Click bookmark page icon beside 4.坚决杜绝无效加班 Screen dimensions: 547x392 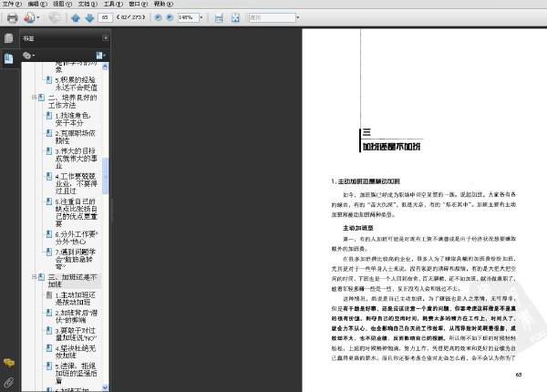[x=49, y=348]
